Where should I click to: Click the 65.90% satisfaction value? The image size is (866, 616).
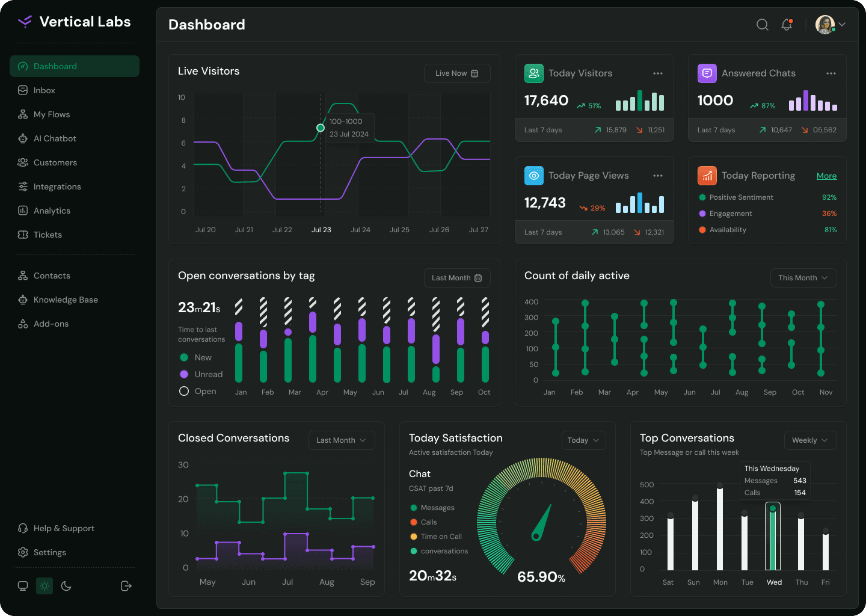pos(541,577)
